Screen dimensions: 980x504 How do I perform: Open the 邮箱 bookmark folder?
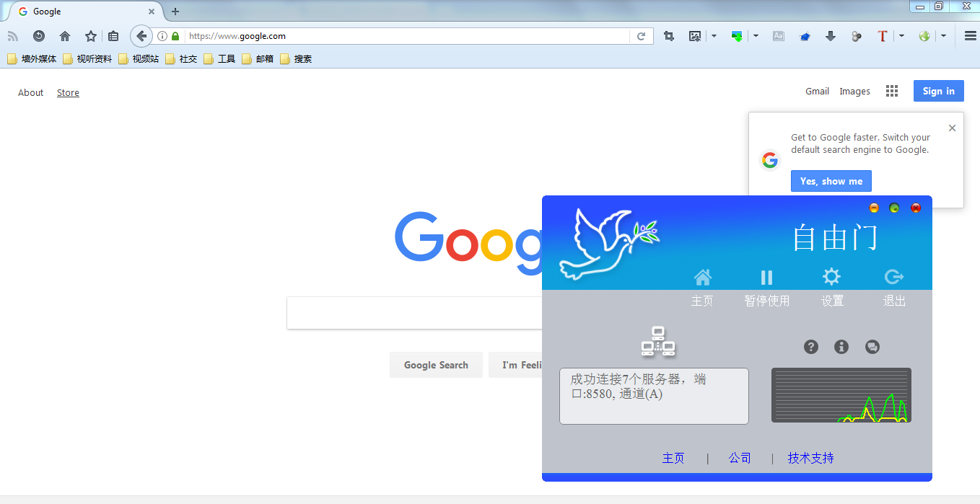[258, 59]
